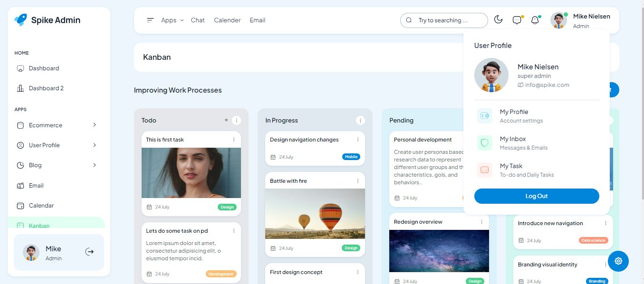Open the notifications bell icon

(535, 20)
